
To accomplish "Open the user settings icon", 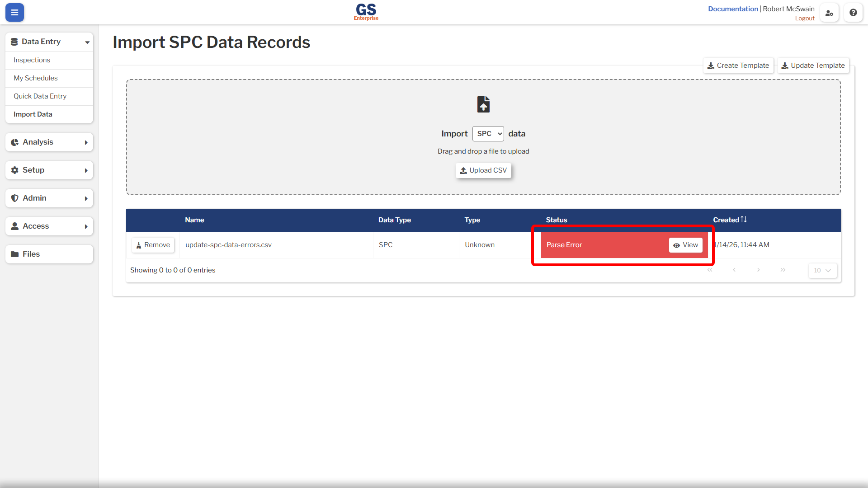I will point(829,13).
